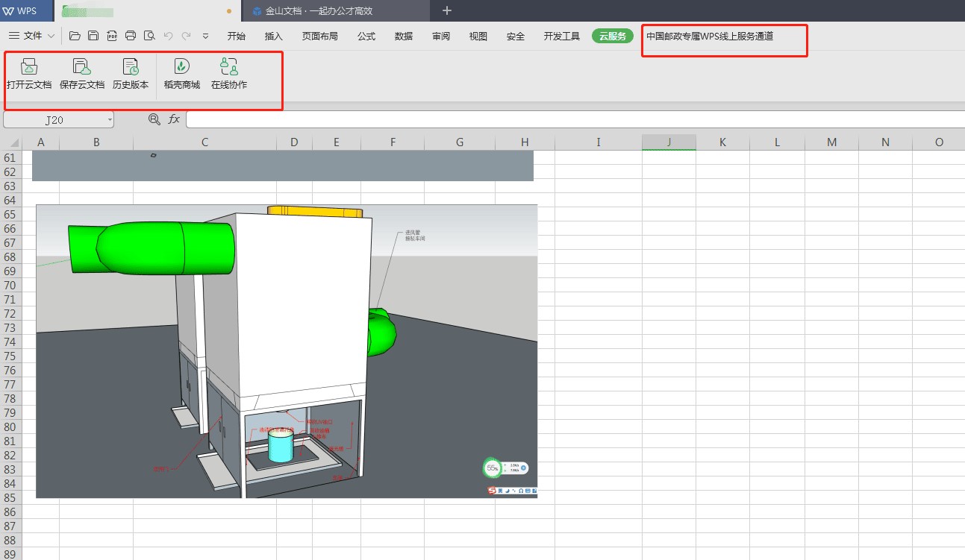Image resolution: width=965 pixels, height=560 pixels.
Task: Open the 审阅 tab
Action: (441, 36)
